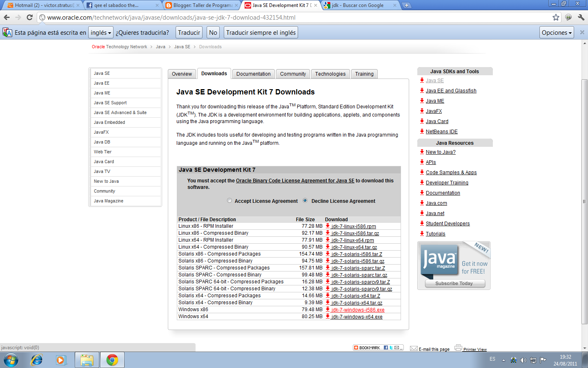Viewport: 588px width, 368px height.
Task: Click the Java magazine ad image
Action: pos(454,265)
